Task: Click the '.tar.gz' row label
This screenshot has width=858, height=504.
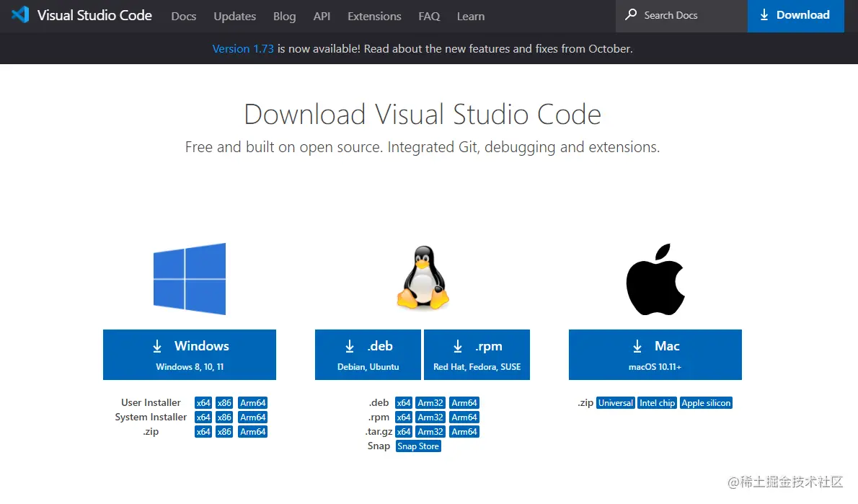Action: 379,432
